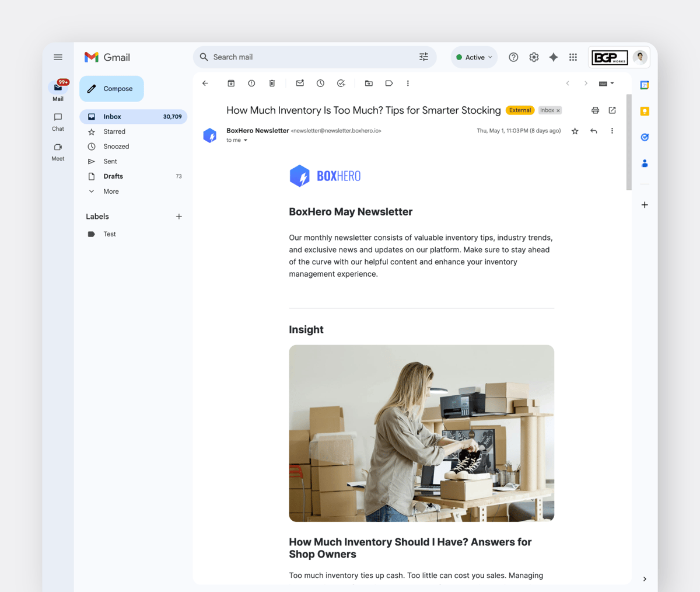Get add-ons plus icon in side panel
Screen dimensions: 700x592
click(645, 205)
